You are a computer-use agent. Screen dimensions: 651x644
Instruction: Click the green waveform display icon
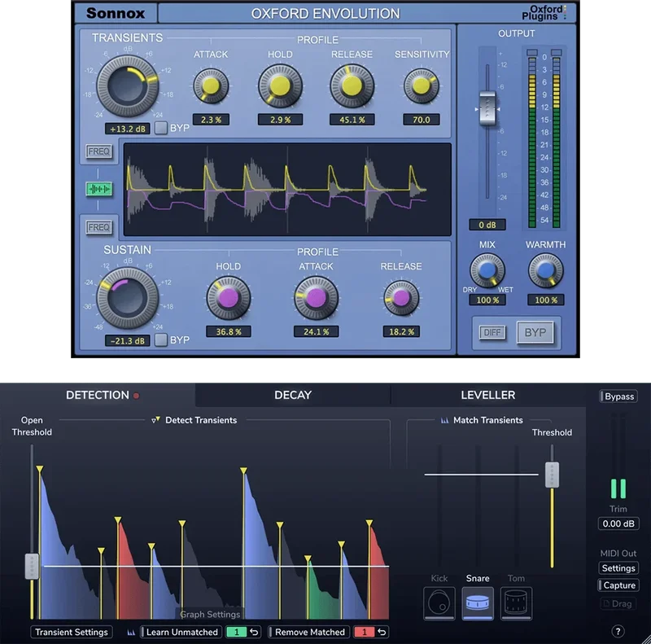point(98,189)
